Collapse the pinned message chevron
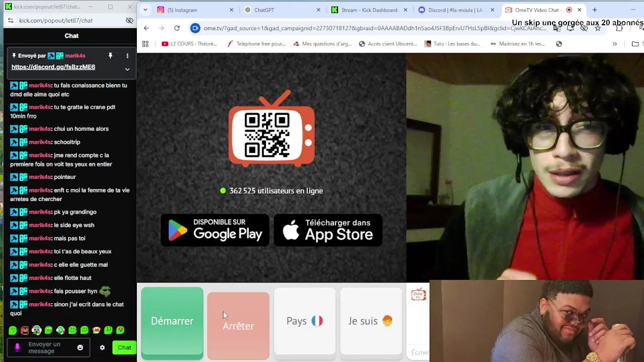 tap(127, 69)
